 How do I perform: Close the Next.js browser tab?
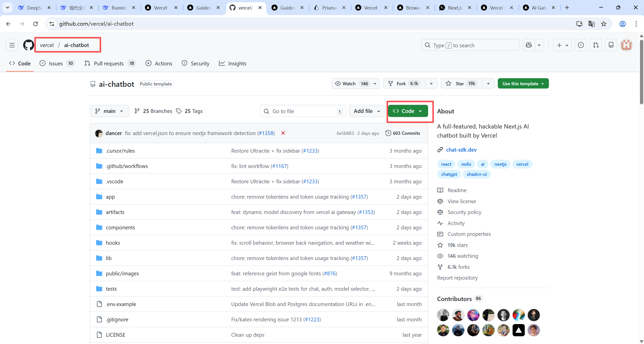(x=470, y=8)
